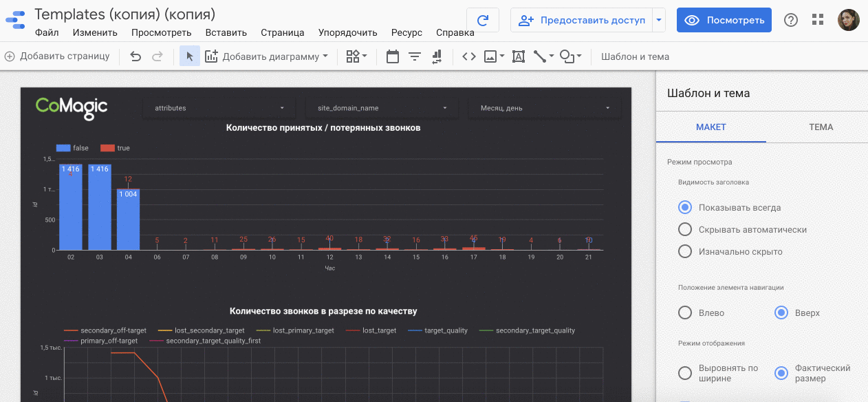Click 'Предоставить доступ' share button
The width and height of the screenshot is (868, 402).
click(582, 20)
